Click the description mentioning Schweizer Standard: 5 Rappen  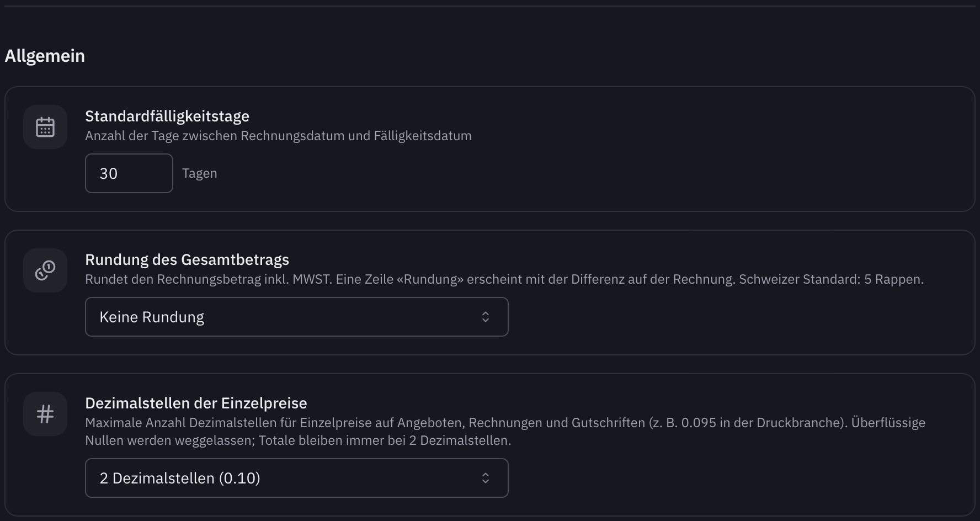tap(504, 279)
